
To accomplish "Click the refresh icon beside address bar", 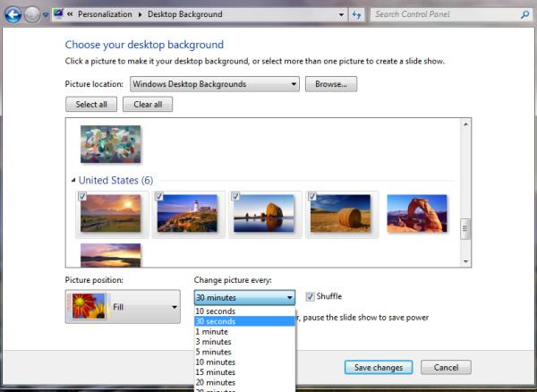I will click(356, 15).
